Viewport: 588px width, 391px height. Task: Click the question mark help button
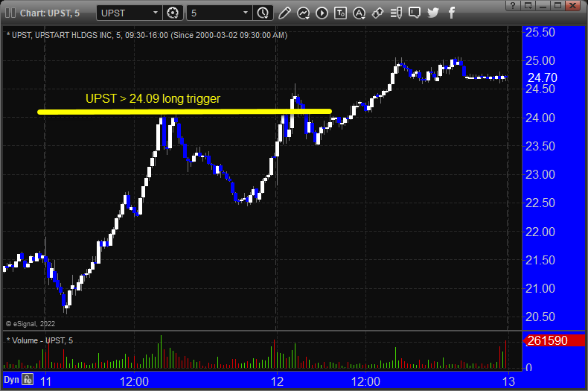click(x=513, y=5)
